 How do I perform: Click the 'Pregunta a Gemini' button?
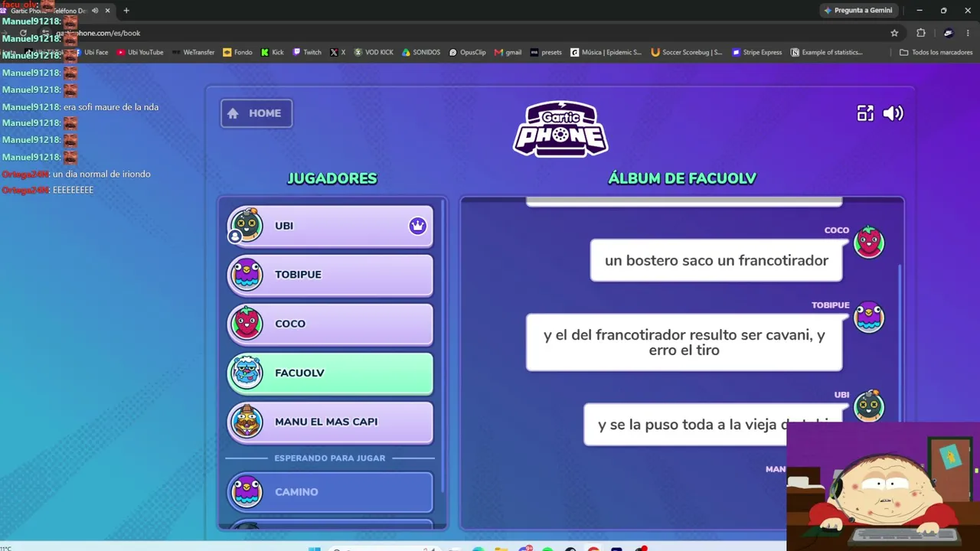pos(857,11)
